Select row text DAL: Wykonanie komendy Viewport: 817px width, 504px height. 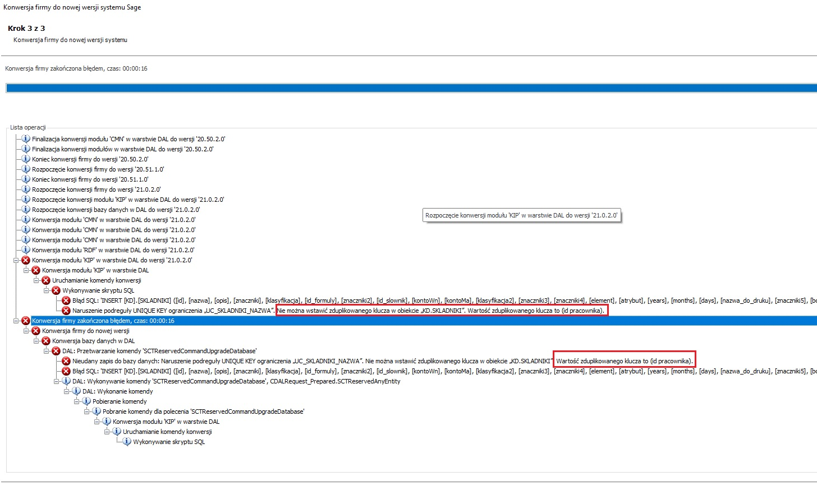118,391
